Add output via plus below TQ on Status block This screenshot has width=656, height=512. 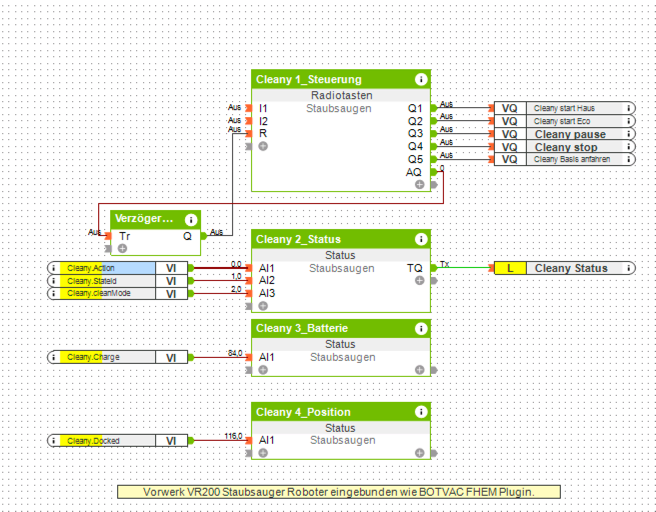click(420, 281)
